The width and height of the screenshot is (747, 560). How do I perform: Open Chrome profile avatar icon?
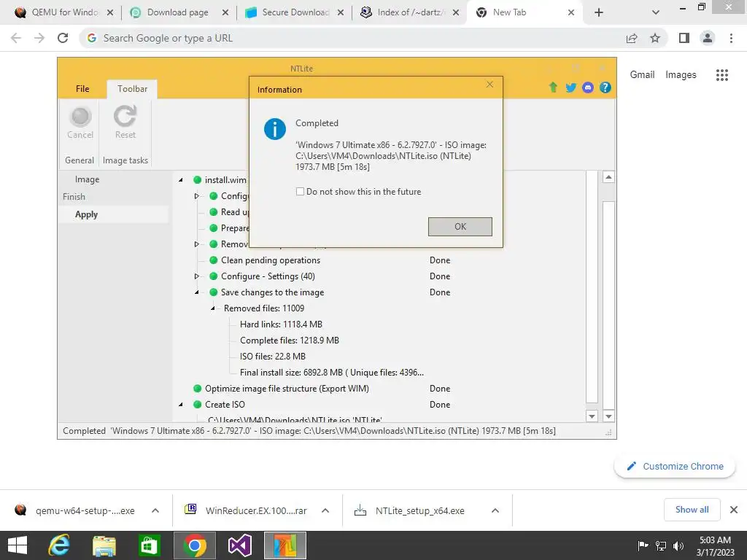[x=708, y=38]
